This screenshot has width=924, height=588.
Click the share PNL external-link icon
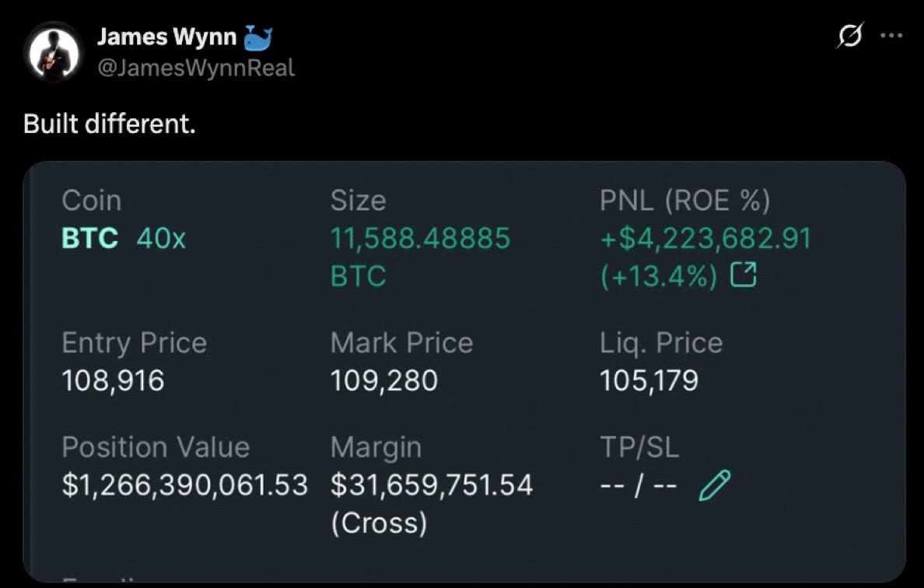pos(743,275)
